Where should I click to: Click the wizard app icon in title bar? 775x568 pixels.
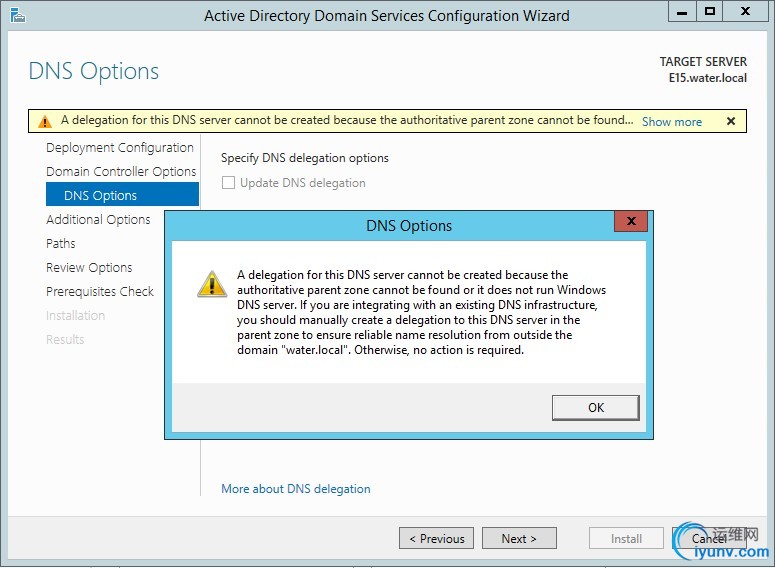click(x=18, y=15)
